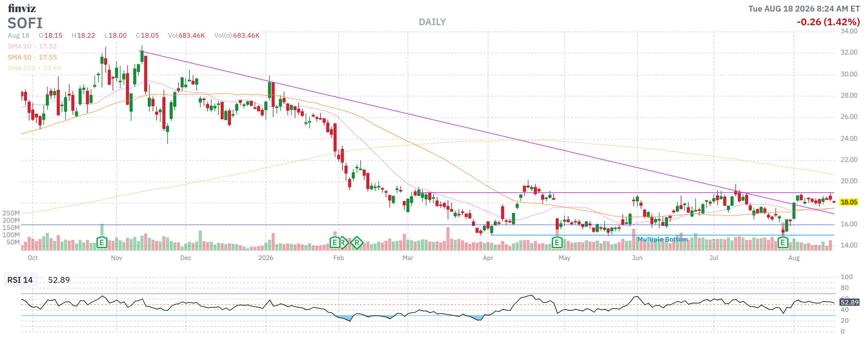868x341 pixels.
Task: Click the 26.00 price axis label
Action: [849, 116]
